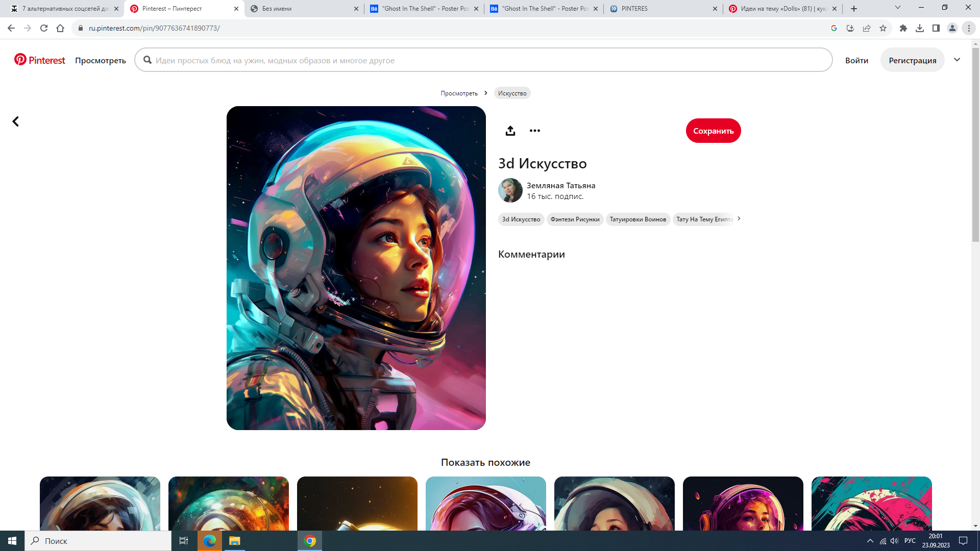Go back using the left arrow on the pin page
Screen dimensions: 980x551
(16, 121)
